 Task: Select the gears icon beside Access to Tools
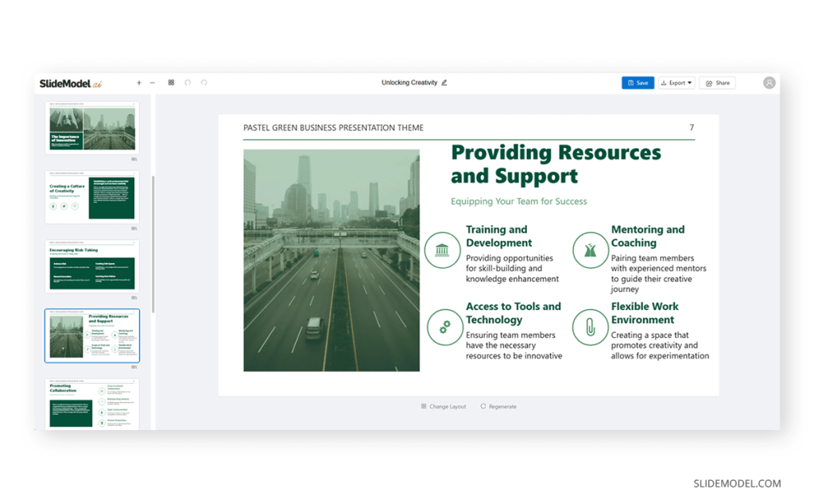[444, 327]
